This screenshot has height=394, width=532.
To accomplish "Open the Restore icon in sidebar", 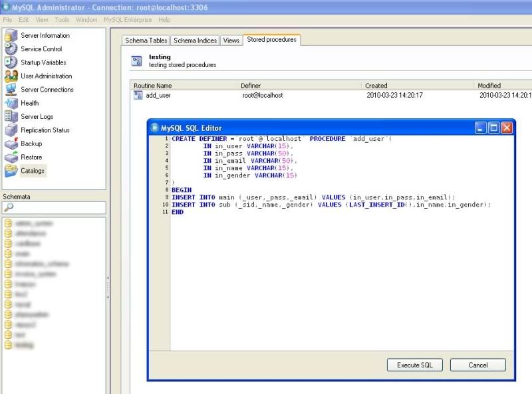I will tap(11, 157).
